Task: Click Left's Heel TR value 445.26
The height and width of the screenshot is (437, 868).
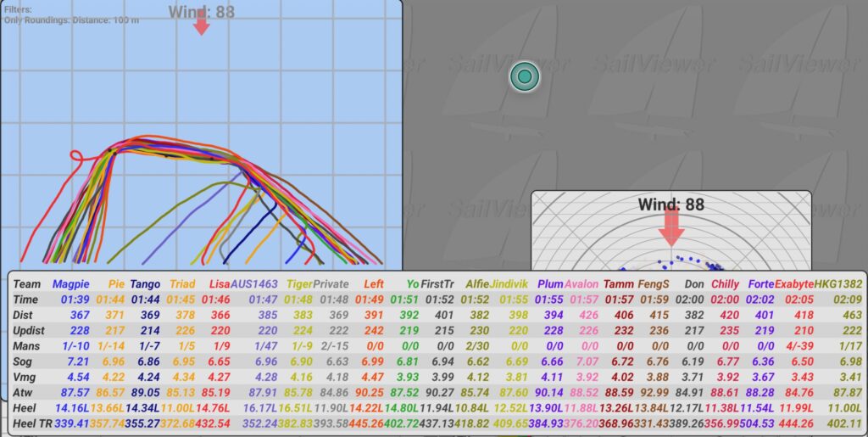Action: tap(366, 423)
